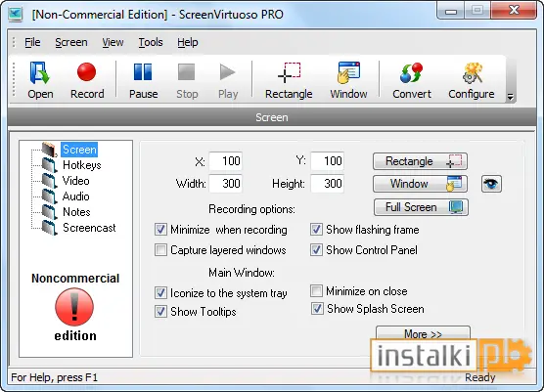Click the Stop toolbar icon
The width and height of the screenshot is (544, 392).
(187, 80)
